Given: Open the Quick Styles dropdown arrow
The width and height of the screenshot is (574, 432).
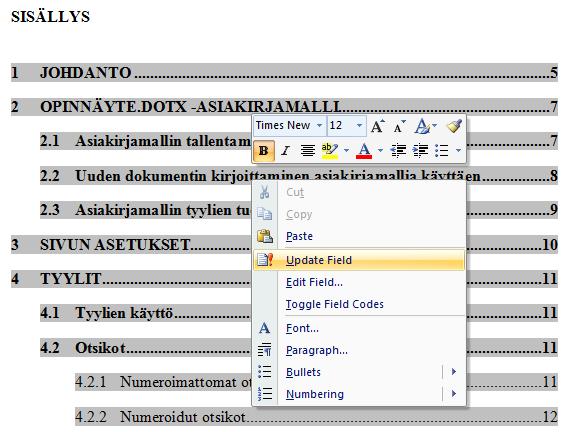Looking at the screenshot, I should [435, 126].
